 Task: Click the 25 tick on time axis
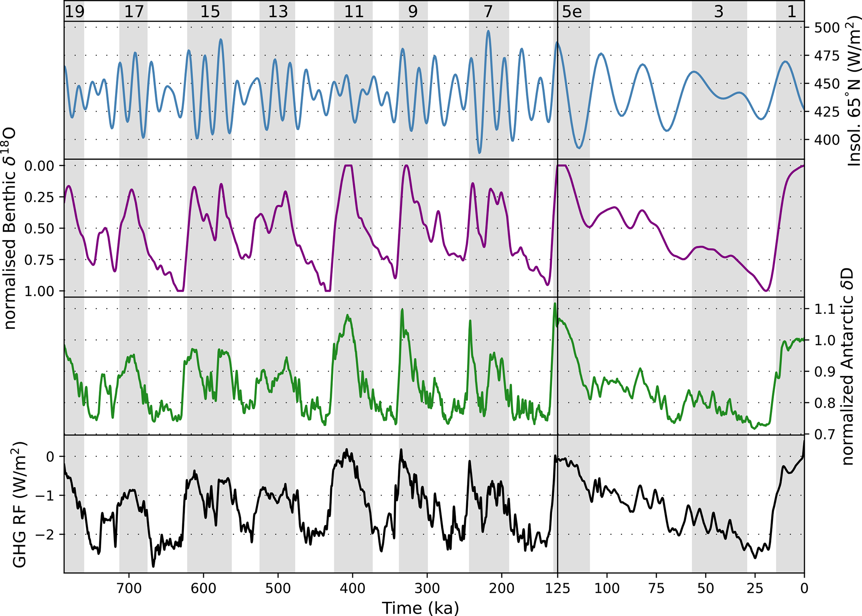tap(755, 588)
